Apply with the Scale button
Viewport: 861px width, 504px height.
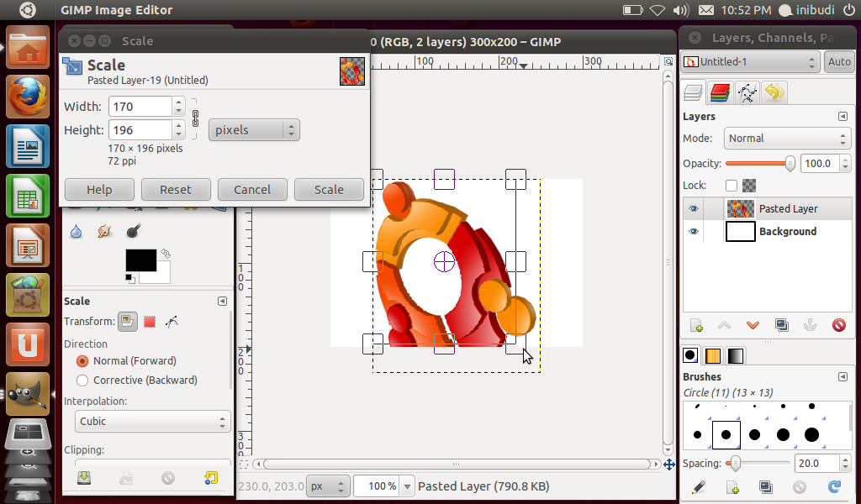329,190
